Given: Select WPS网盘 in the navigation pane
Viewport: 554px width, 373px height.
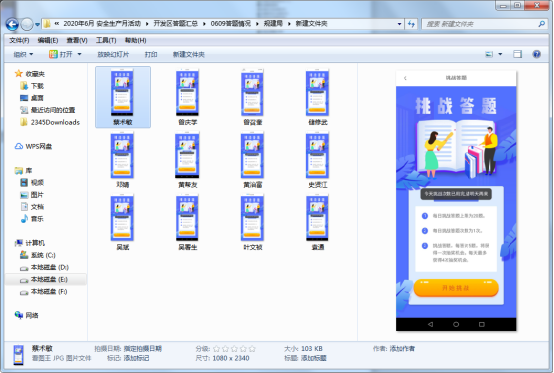Looking at the screenshot, I should point(34,146).
